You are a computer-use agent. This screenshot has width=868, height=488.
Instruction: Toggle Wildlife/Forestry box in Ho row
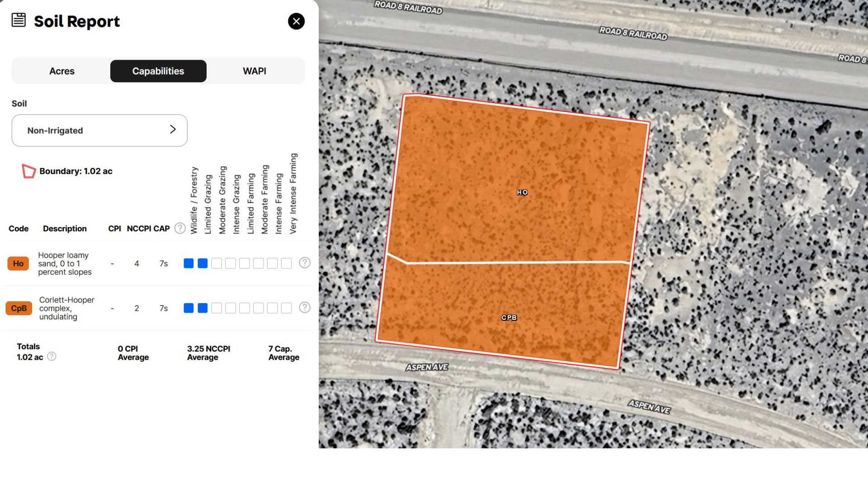[189, 263]
